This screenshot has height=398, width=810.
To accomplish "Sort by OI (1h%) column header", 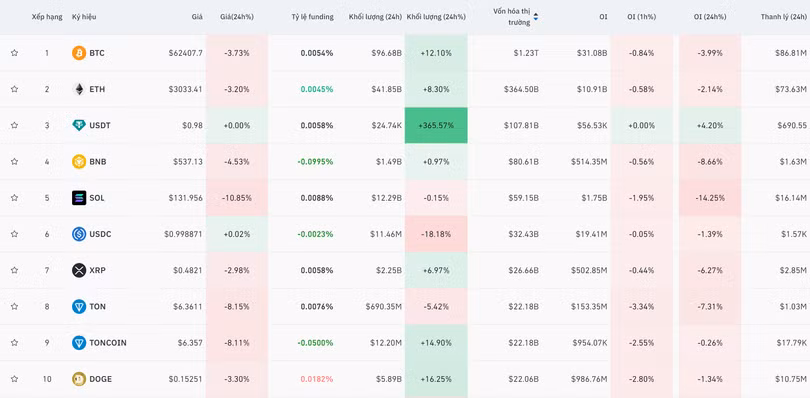I will [642, 17].
